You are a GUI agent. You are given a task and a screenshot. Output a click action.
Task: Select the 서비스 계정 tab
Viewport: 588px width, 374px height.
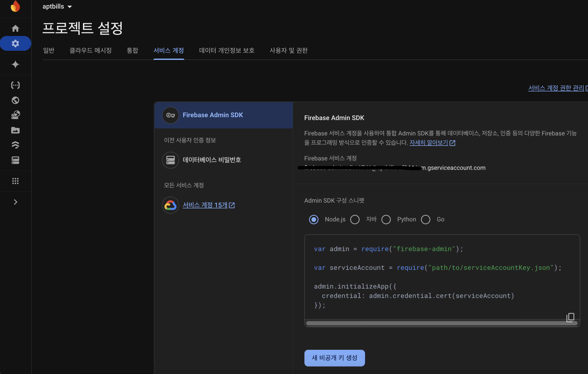[x=169, y=50]
